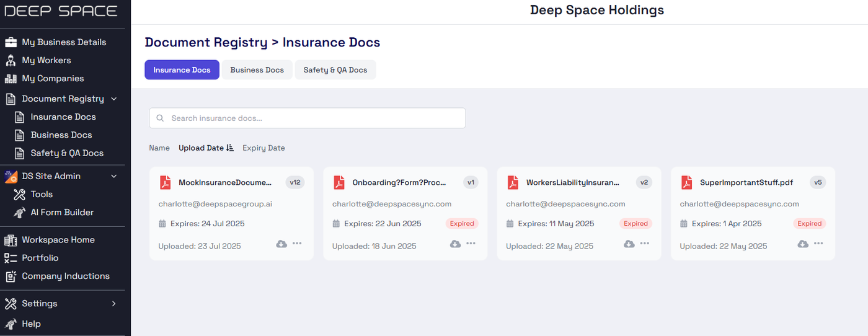Viewport: 868px width, 336px height.
Task: Click the tools icon beside Settings
Action: tap(11, 304)
